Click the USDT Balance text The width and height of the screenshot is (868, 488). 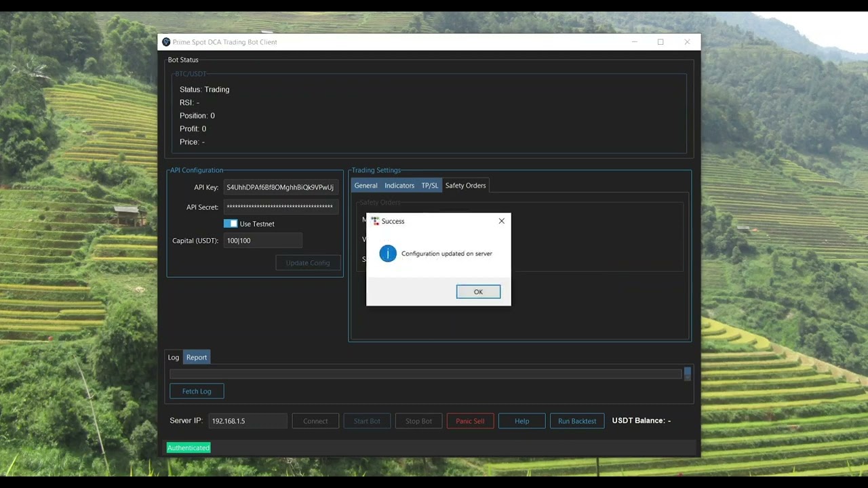[641, 420]
